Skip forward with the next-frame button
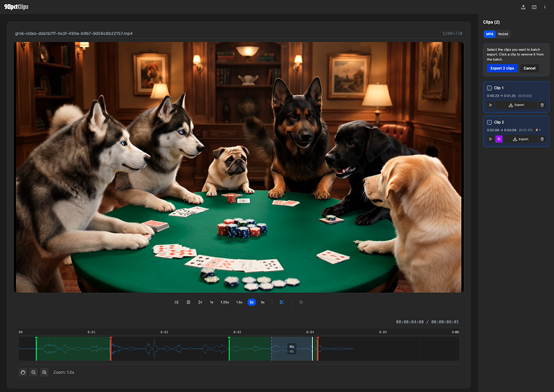The image size is (554, 392). (x=200, y=302)
